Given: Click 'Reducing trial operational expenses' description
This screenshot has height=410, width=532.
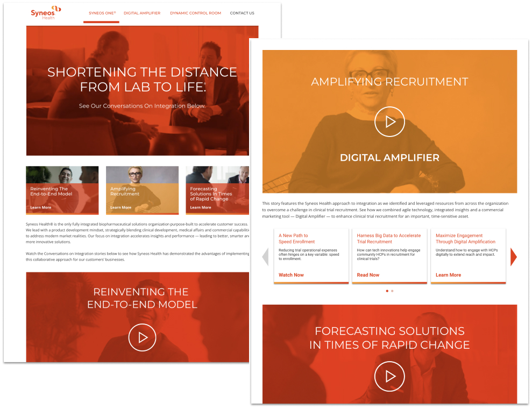Looking at the screenshot, I should click(309, 255).
